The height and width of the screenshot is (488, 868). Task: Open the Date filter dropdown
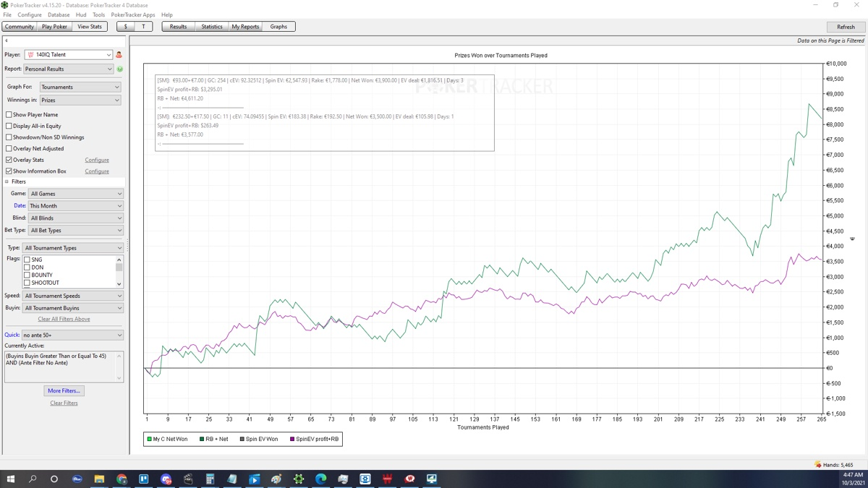(75, 206)
